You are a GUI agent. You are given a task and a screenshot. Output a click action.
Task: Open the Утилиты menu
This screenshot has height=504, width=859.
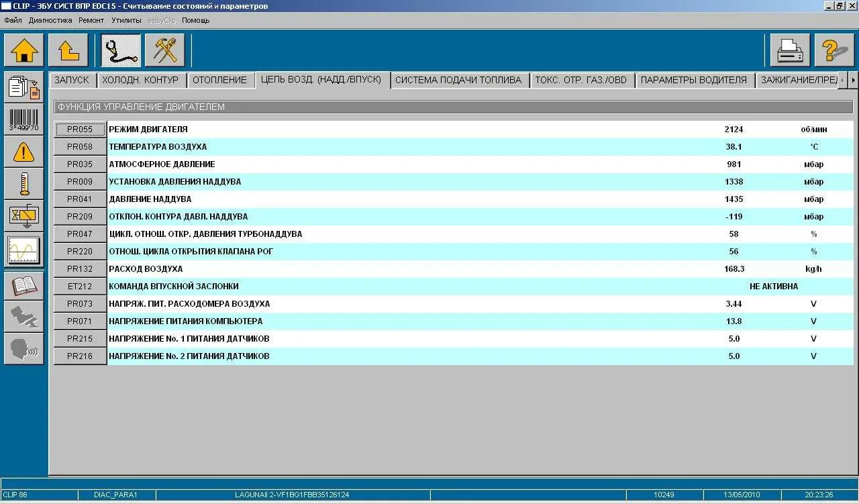click(x=126, y=20)
